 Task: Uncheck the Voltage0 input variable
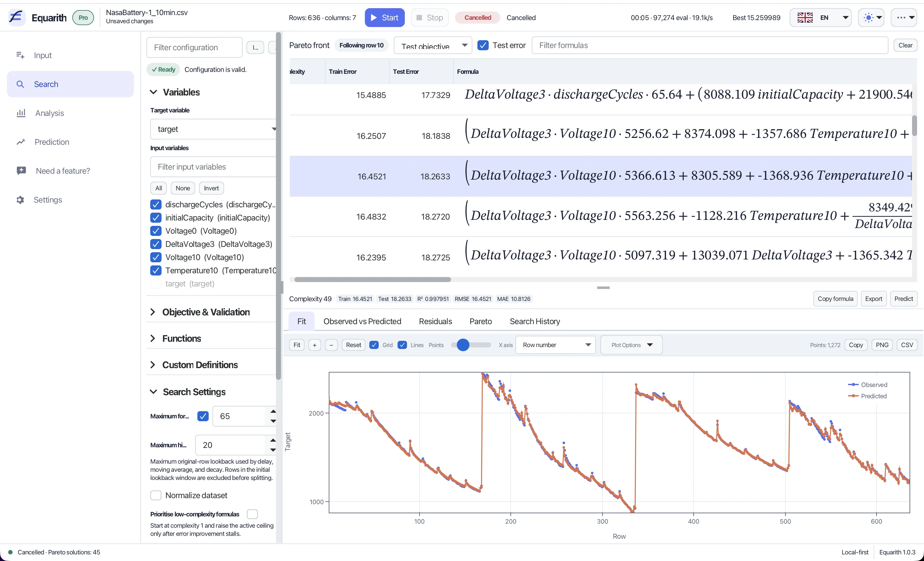click(x=156, y=231)
